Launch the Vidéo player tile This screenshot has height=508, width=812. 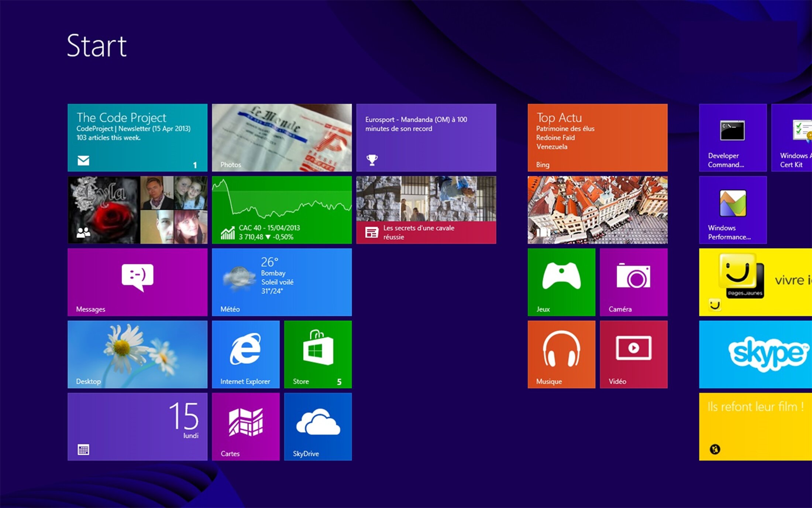[x=633, y=354]
